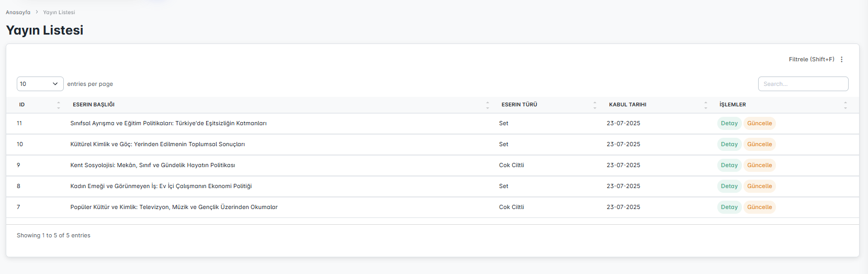Sort table by ID column arrows
Viewport: 868px width, 274px height.
[59, 105]
